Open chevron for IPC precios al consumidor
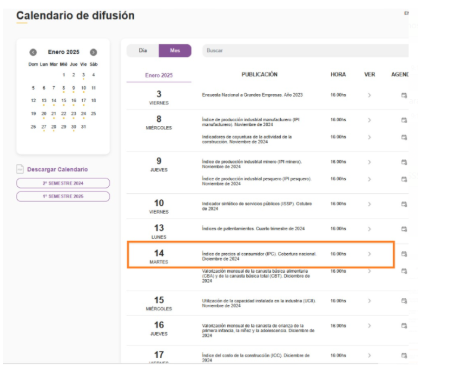The image size is (449, 376). (369, 254)
